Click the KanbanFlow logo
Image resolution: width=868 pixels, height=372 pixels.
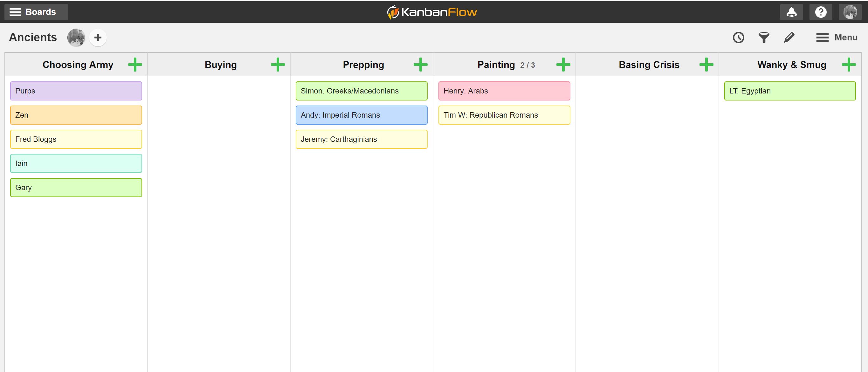coord(432,12)
